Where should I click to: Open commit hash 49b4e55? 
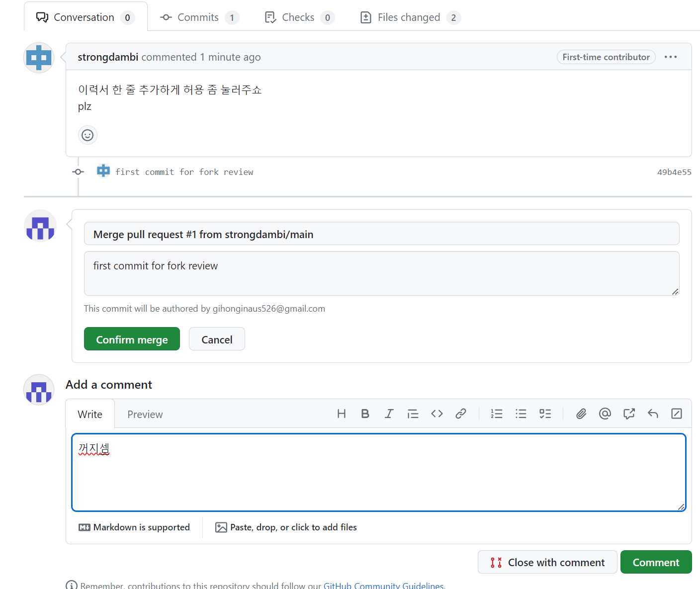[674, 172]
